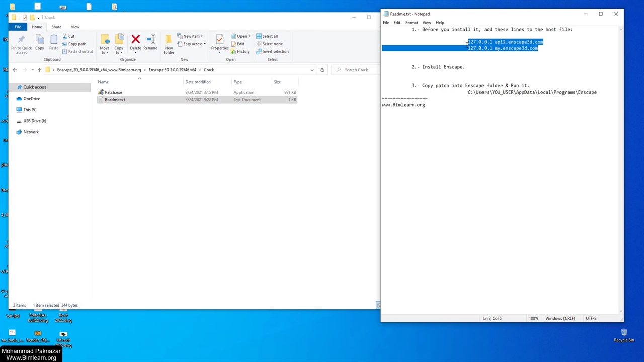Refresh the current folder view
The height and width of the screenshot is (362, 644).
(322, 70)
